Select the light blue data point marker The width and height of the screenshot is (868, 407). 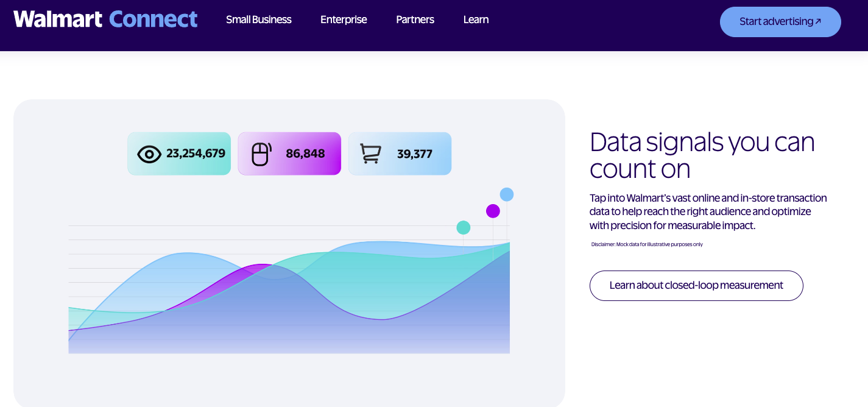pyautogui.click(x=507, y=194)
